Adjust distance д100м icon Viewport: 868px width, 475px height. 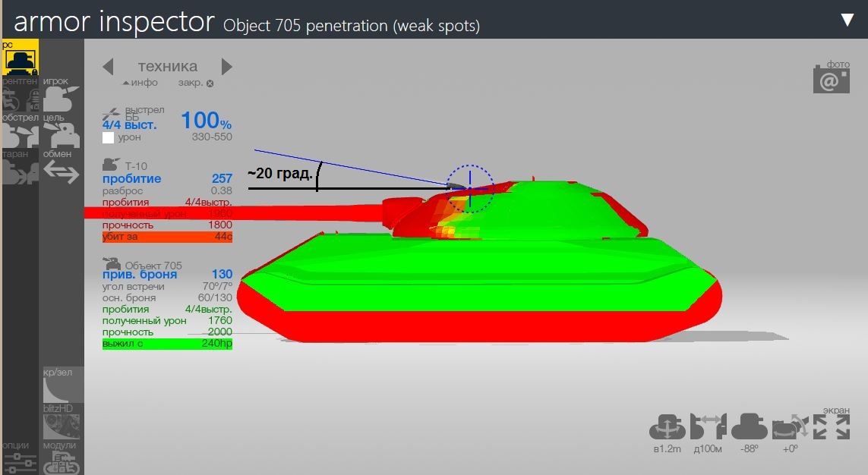click(708, 427)
